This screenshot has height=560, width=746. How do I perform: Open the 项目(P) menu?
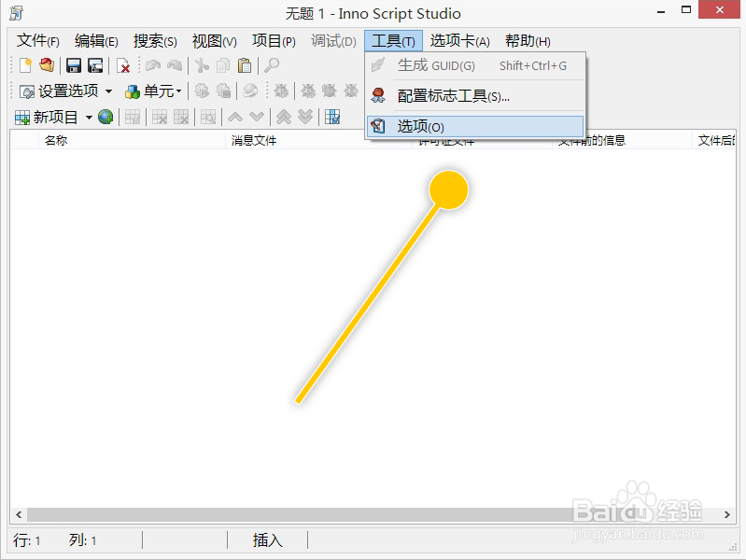point(274,41)
